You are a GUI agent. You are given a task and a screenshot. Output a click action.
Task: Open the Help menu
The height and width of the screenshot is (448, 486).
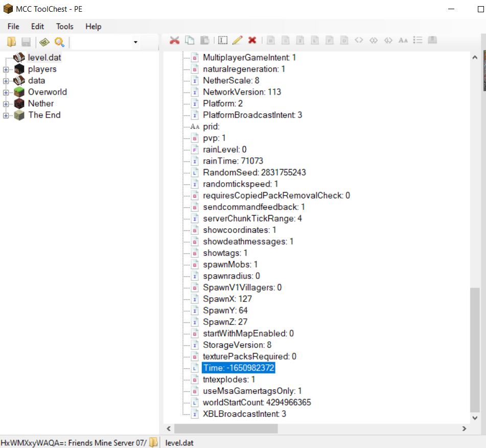click(94, 27)
